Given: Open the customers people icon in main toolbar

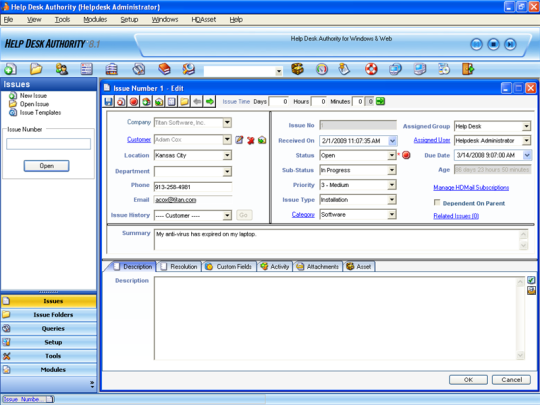Looking at the screenshot, I should 62,69.
